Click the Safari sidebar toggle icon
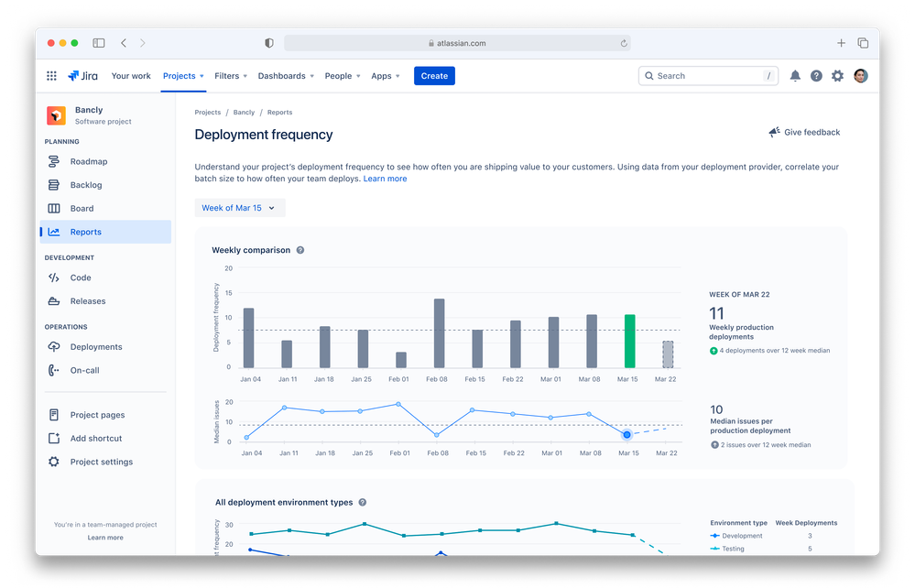Screen dimensions: 915x588 [99, 43]
